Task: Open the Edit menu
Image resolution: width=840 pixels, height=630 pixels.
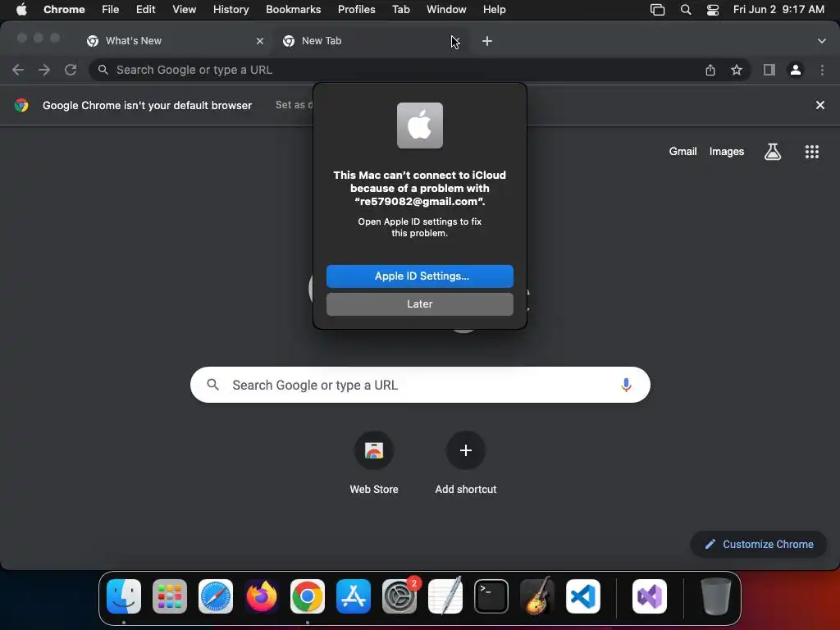Action: click(145, 9)
